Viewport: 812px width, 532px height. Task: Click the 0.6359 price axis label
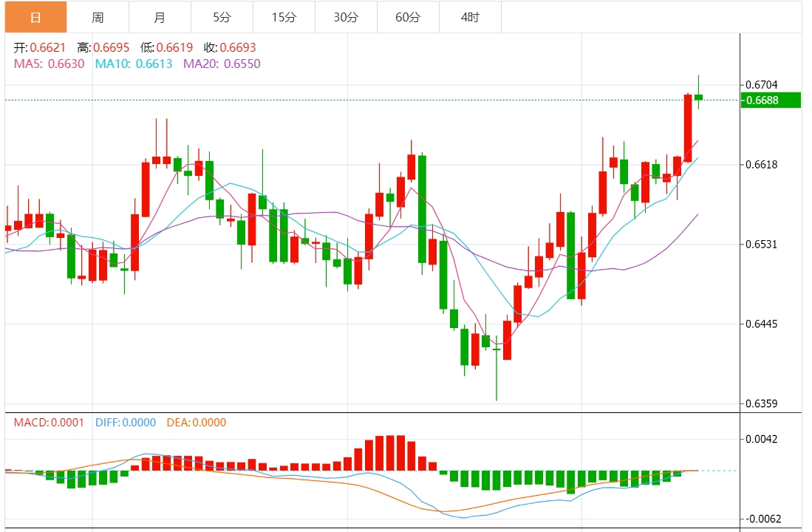(761, 403)
